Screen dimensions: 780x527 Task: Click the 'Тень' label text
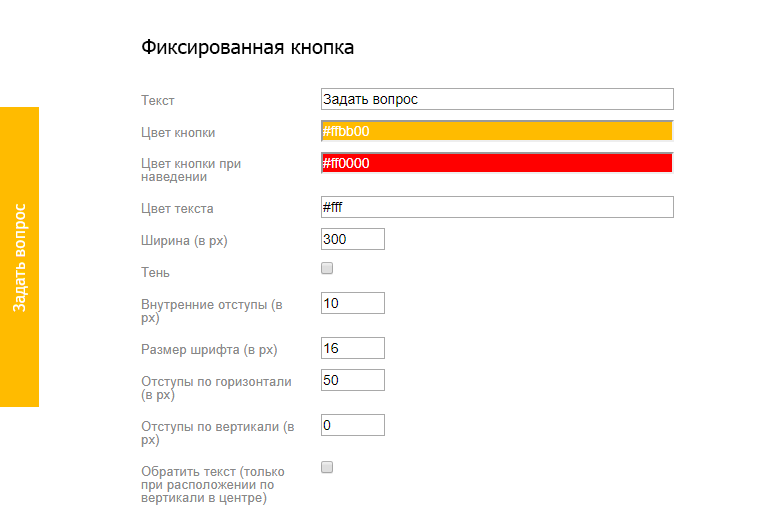[x=156, y=272]
